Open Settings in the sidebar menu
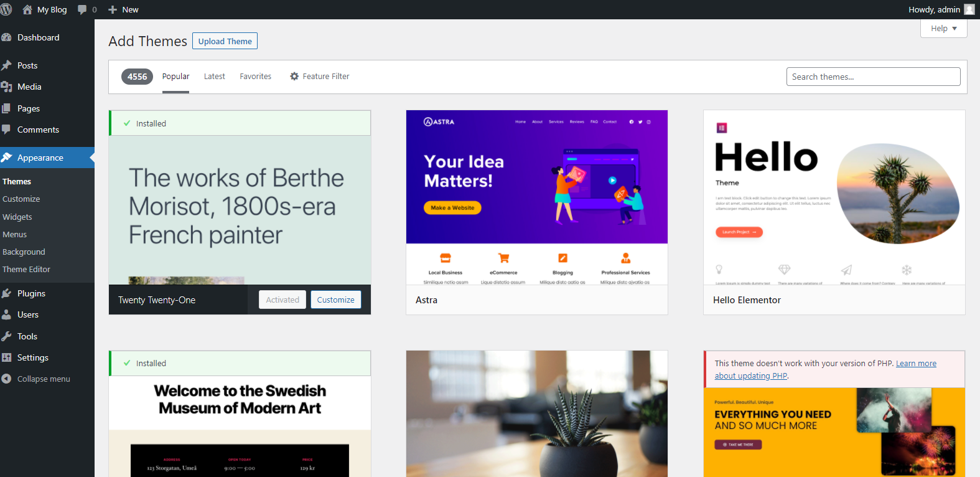Viewport: 980px width, 477px height. [x=33, y=357]
